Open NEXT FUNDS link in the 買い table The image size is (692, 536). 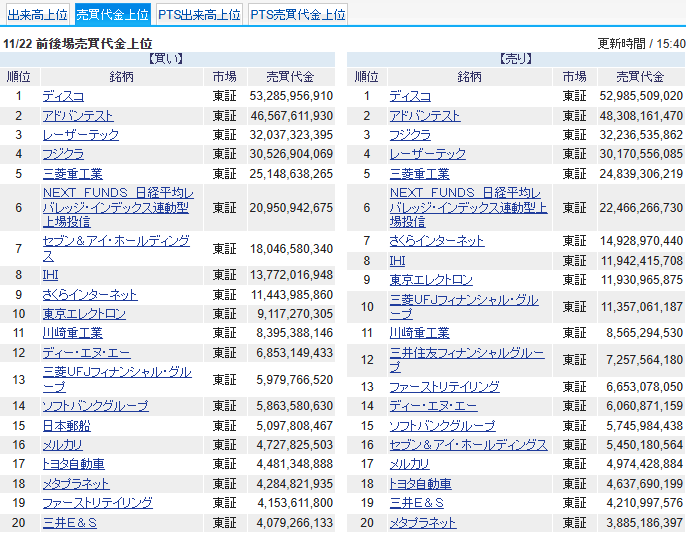coord(118,207)
